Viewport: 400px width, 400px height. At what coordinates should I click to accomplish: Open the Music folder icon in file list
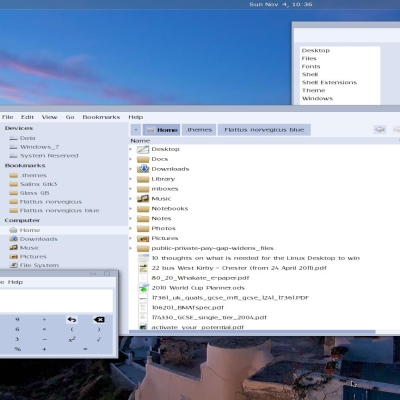click(x=143, y=199)
